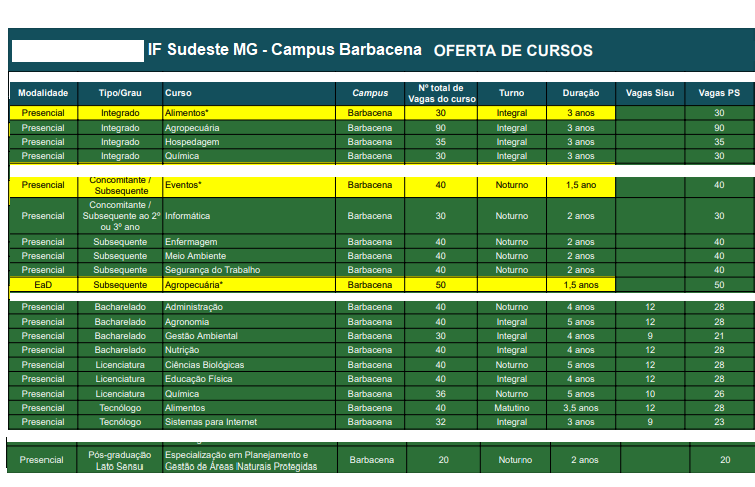755x487 pixels.
Task: Select the Sistemas para Internet cell
Action: tap(211, 422)
